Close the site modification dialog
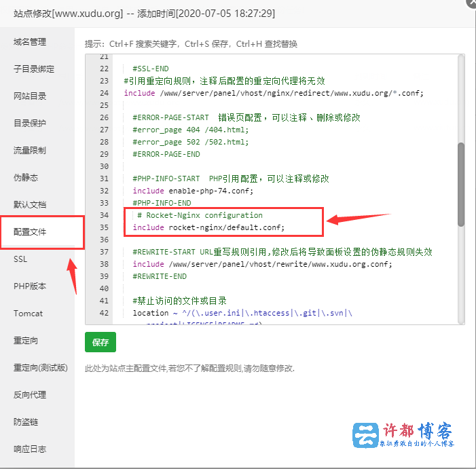 [x=471, y=3]
